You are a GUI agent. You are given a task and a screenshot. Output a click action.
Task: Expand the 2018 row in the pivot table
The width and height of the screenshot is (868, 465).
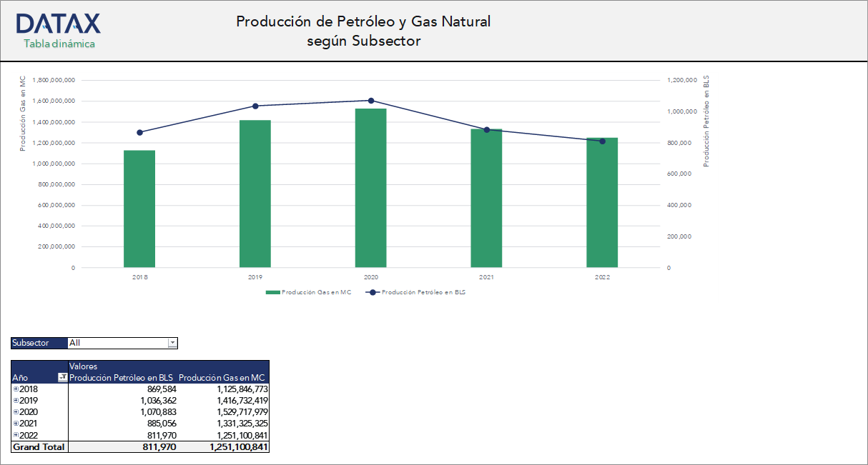[15, 389]
